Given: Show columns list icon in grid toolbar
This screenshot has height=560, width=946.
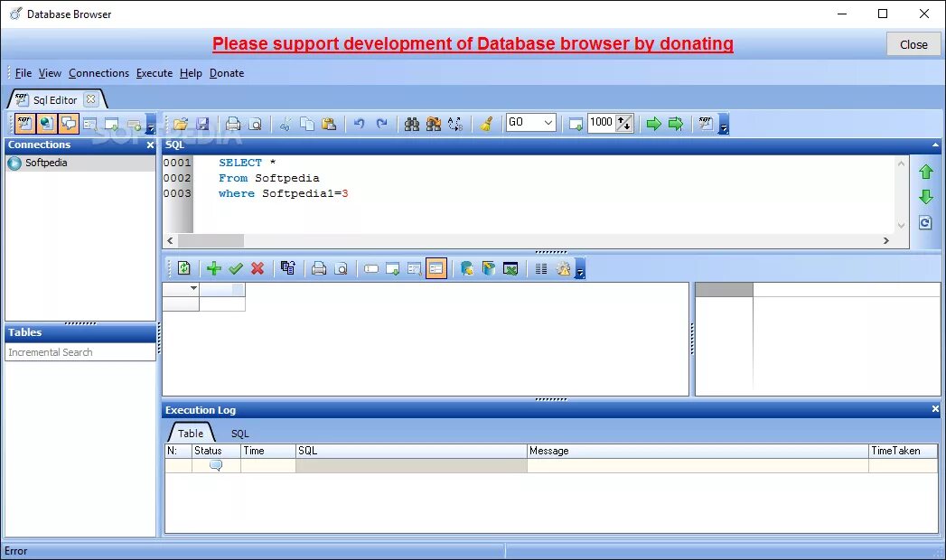Looking at the screenshot, I should tap(541, 268).
